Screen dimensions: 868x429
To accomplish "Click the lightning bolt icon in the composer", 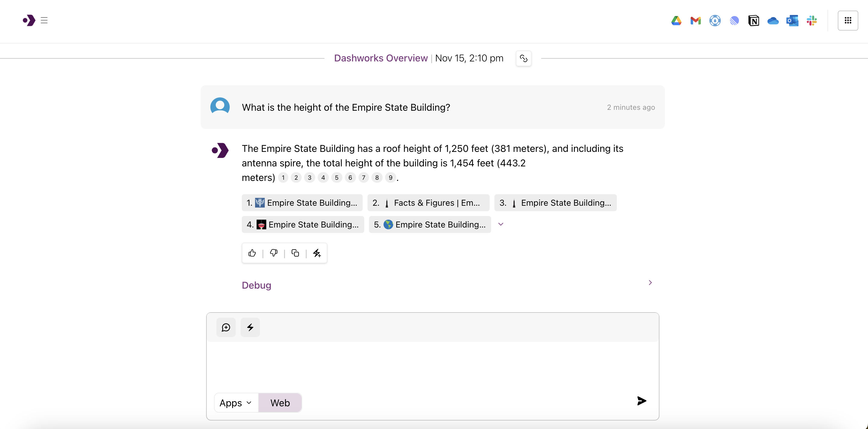I will pyautogui.click(x=250, y=327).
